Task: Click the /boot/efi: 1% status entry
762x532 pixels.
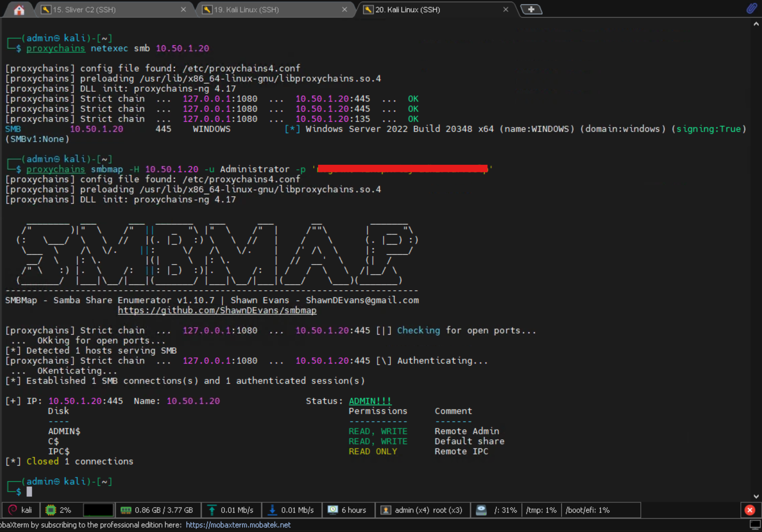Action: (587, 510)
